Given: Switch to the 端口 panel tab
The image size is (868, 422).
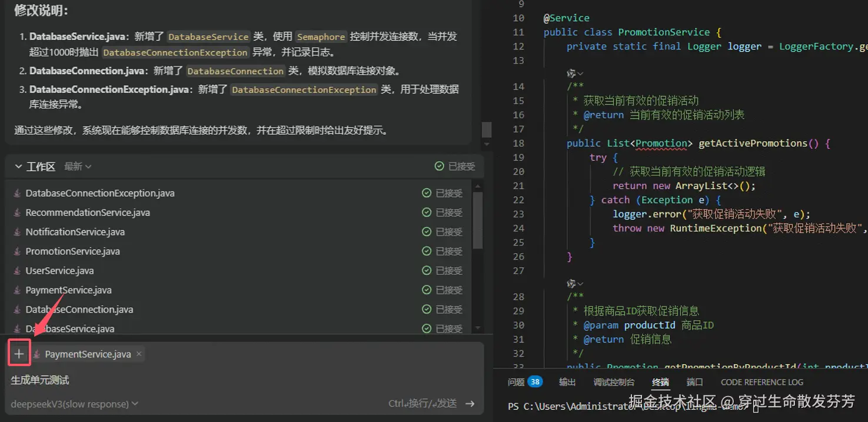Looking at the screenshot, I should click(694, 382).
